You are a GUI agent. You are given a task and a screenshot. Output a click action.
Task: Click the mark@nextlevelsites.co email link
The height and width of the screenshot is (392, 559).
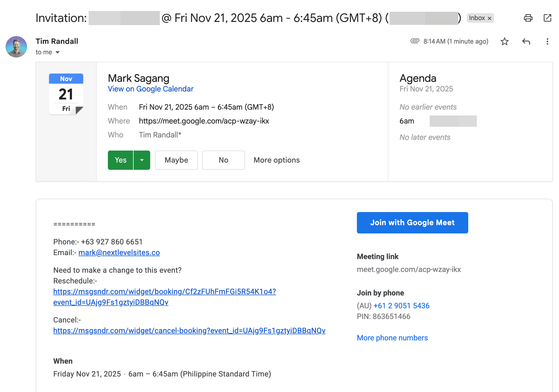(119, 253)
